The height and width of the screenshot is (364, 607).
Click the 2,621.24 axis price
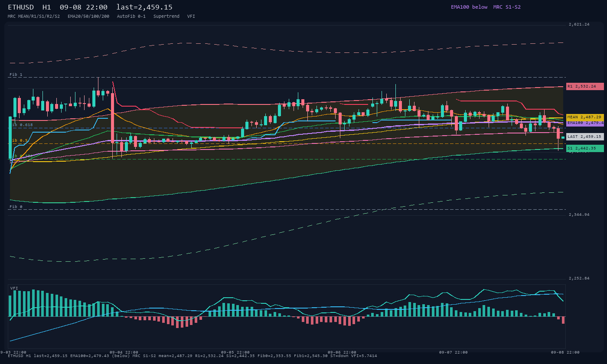point(579,24)
